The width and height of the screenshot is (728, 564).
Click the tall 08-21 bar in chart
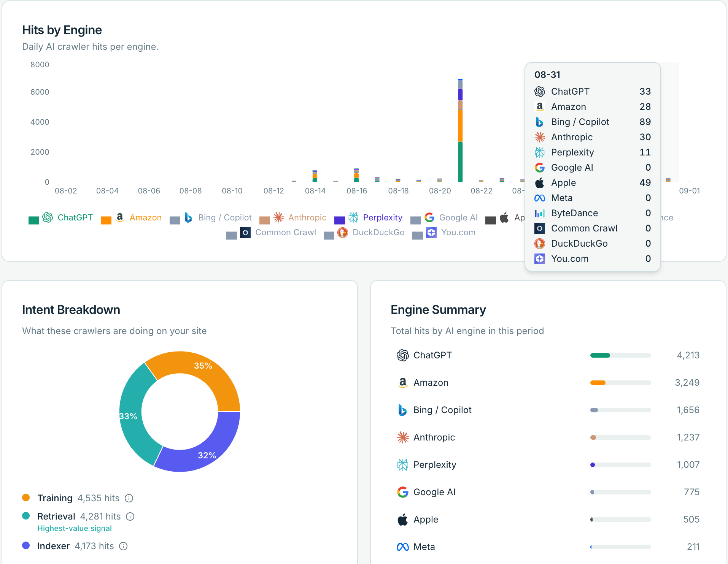pyautogui.click(x=460, y=130)
